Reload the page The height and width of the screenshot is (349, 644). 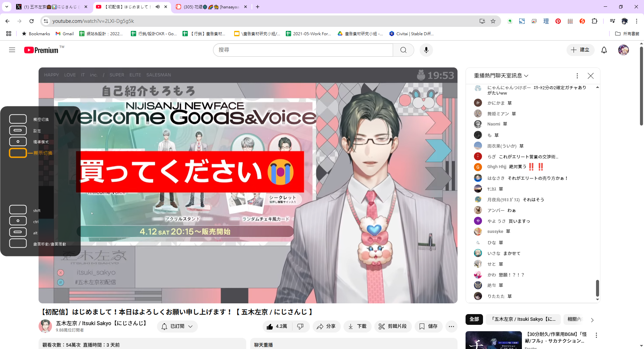pyautogui.click(x=32, y=21)
